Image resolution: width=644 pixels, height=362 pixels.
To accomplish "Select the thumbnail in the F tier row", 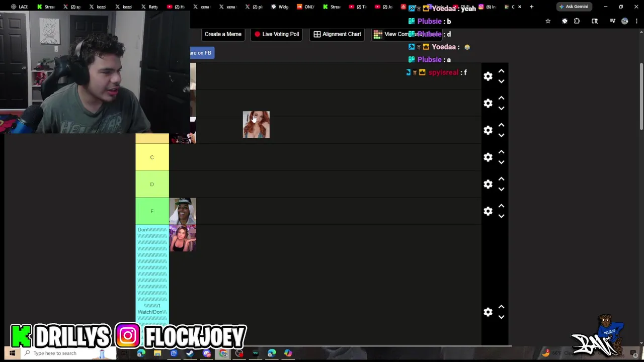I will 182,211.
